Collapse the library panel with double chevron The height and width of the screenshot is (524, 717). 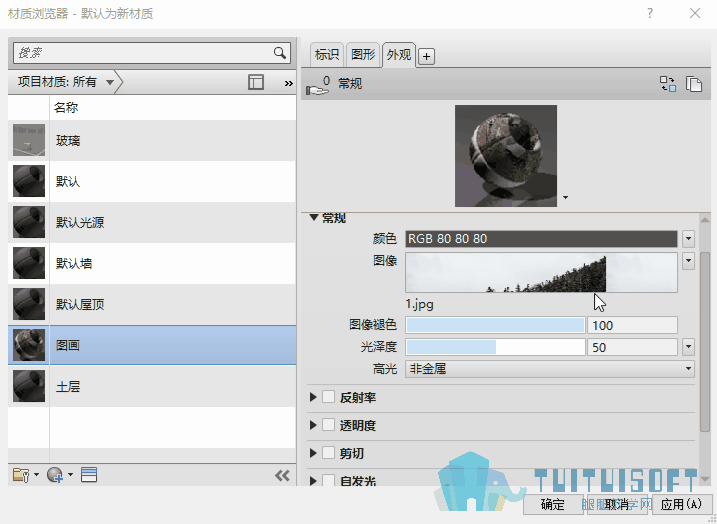282,476
